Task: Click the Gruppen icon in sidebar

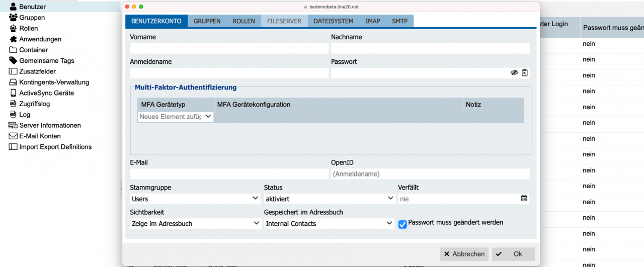Action: click(x=13, y=18)
